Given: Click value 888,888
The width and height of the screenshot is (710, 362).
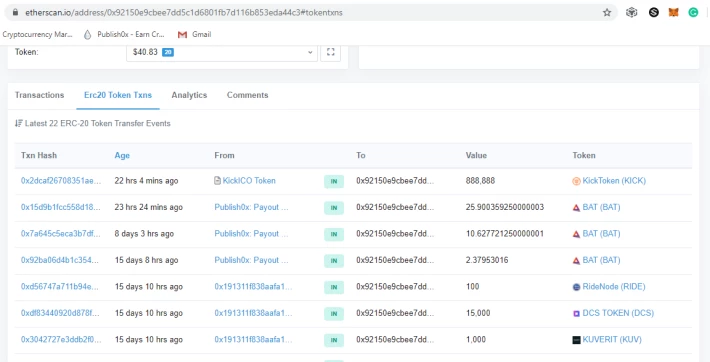Looking at the screenshot, I should (480, 181).
